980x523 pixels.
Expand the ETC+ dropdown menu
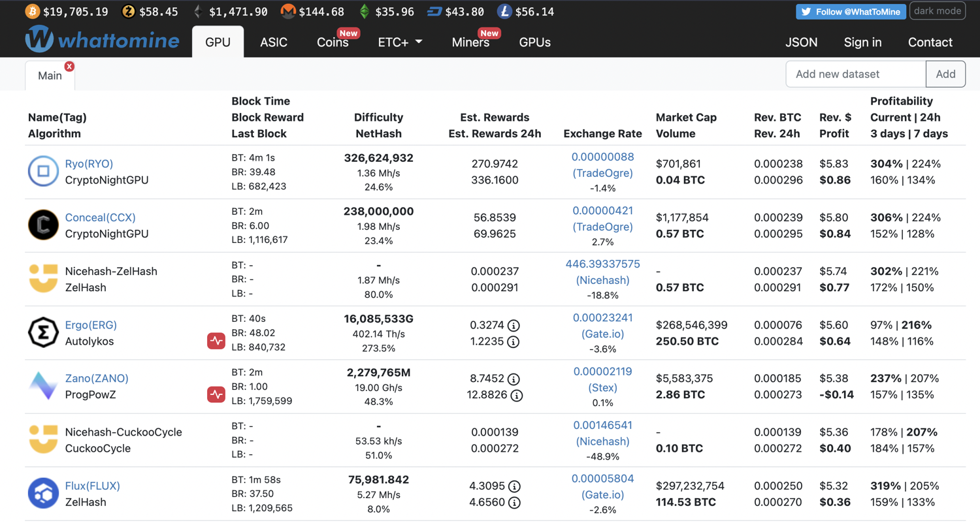click(400, 42)
